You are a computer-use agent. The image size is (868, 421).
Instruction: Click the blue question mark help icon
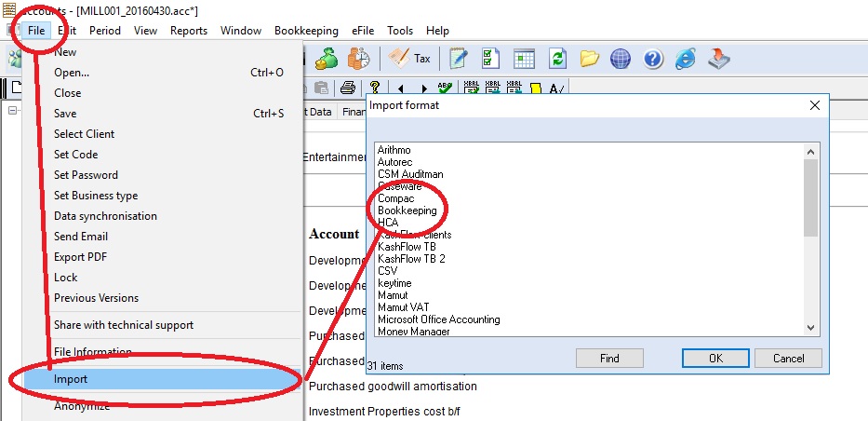[653, 58]
